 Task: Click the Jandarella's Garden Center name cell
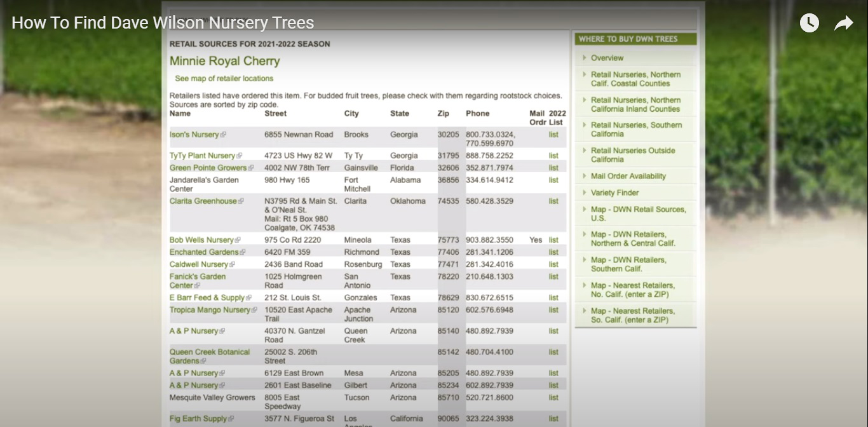tap(204, 184)
